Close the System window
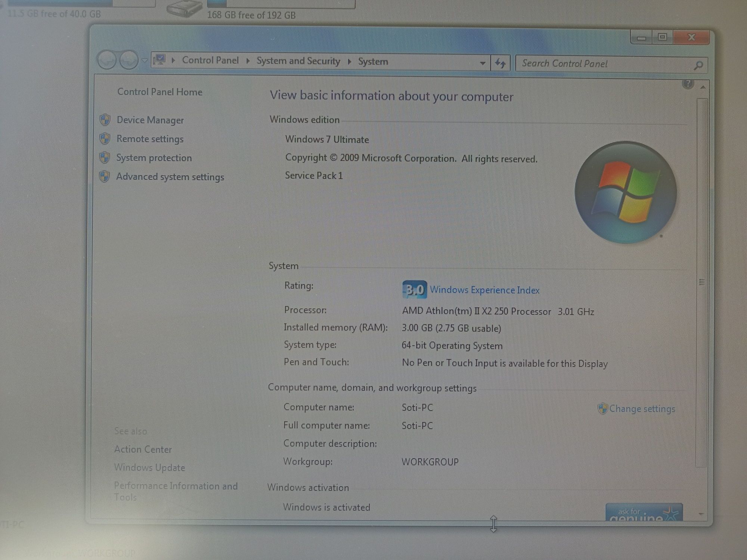Image resolution: width=747 pixels, height=560 pixels. pyautogui.click(x=691, y=37)
